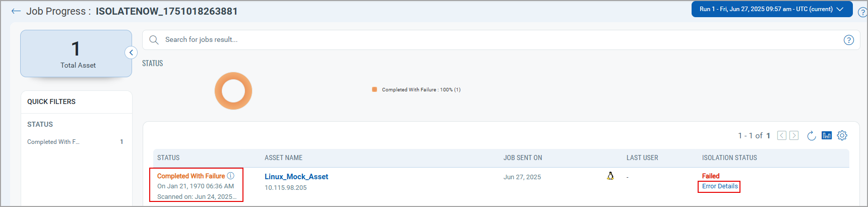Refresh the job results list
The width and height of the screenshot is (868, 207).
pos(812,135)
